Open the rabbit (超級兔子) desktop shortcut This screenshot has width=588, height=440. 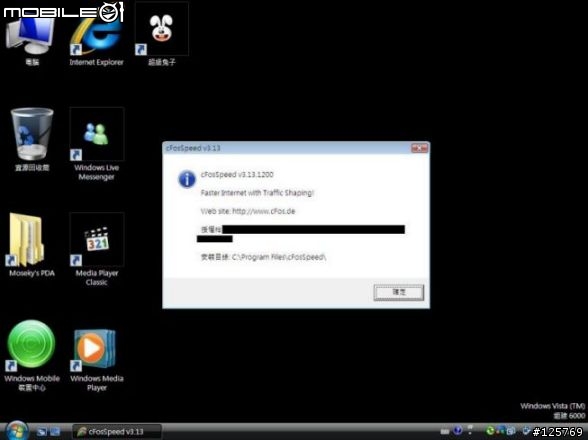pyautogui.click(x=162, y=35)
